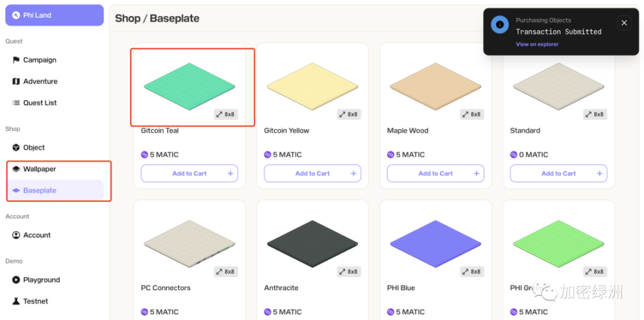Click the plus icon on Gitcoin Teal
The image size is (644, 320).
coord(231,174)
